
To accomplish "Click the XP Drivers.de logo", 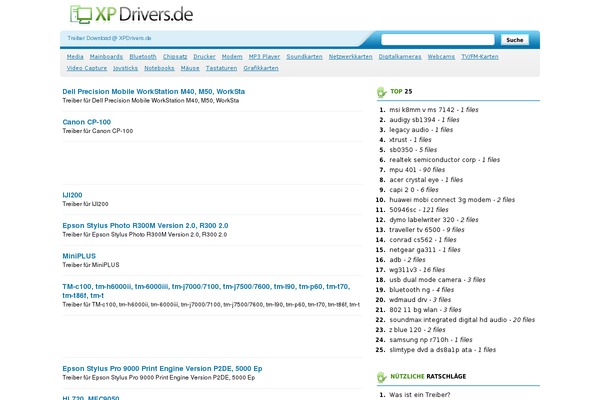I will [131, 14].
